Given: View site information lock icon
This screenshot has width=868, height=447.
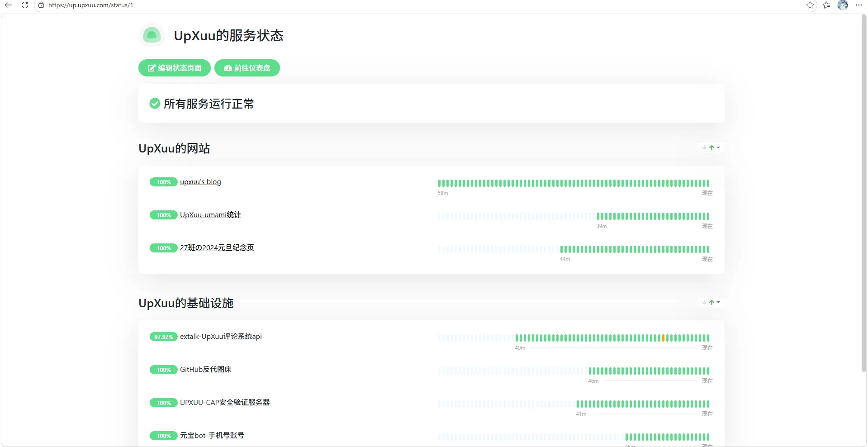Looking at the screenshot, I should point(41,5).
